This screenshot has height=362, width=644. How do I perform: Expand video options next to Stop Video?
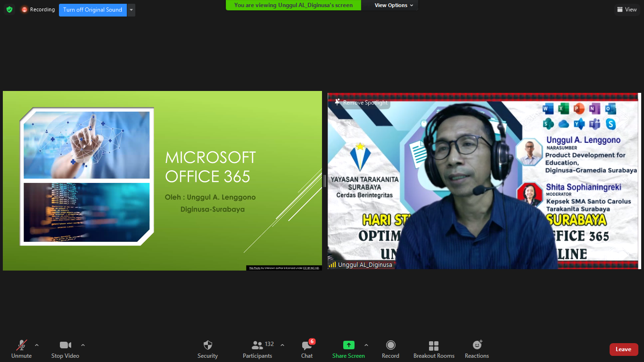click(x=83, y=345)
